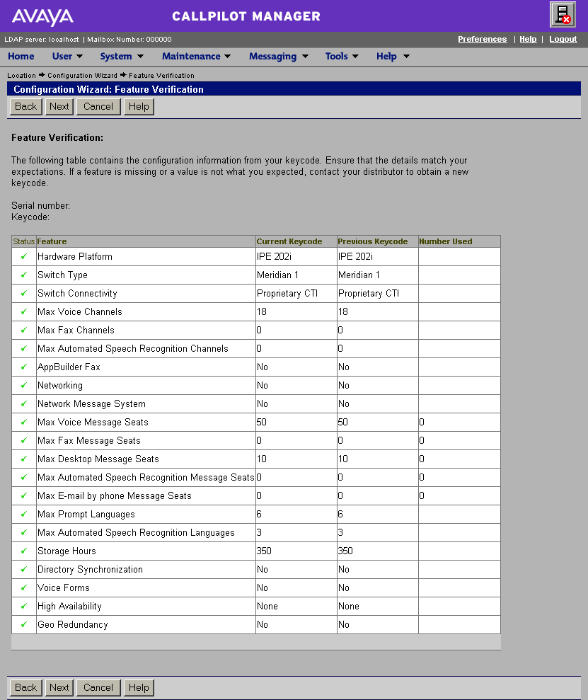Screen dimensions: 588x700
Task: Click green checkmark for Networking row
Action: pyautogui.click(x=23, y=385)
